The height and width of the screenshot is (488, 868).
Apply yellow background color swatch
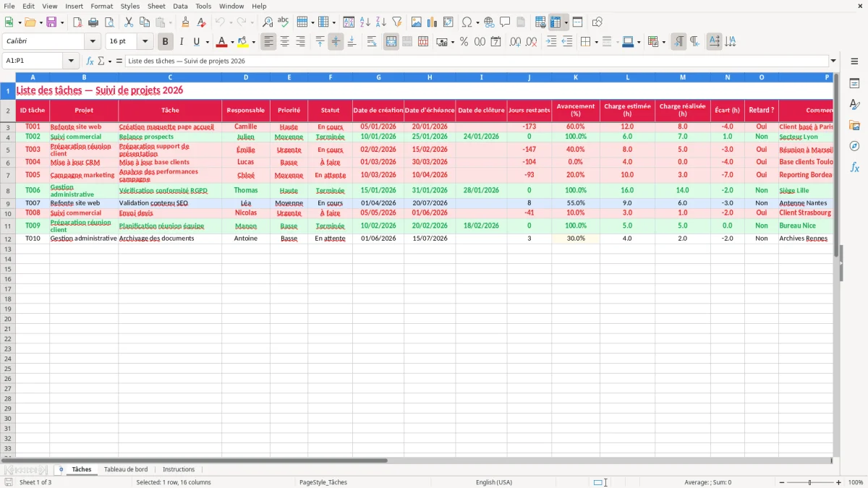pos(243,42)
